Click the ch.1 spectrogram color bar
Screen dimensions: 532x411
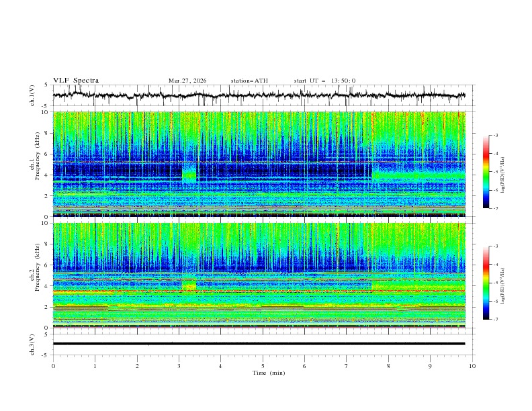(x=486, y=171)
